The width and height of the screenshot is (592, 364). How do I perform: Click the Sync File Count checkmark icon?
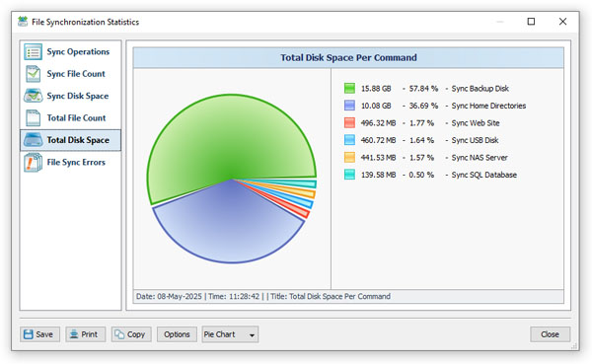tap(33, 74)
